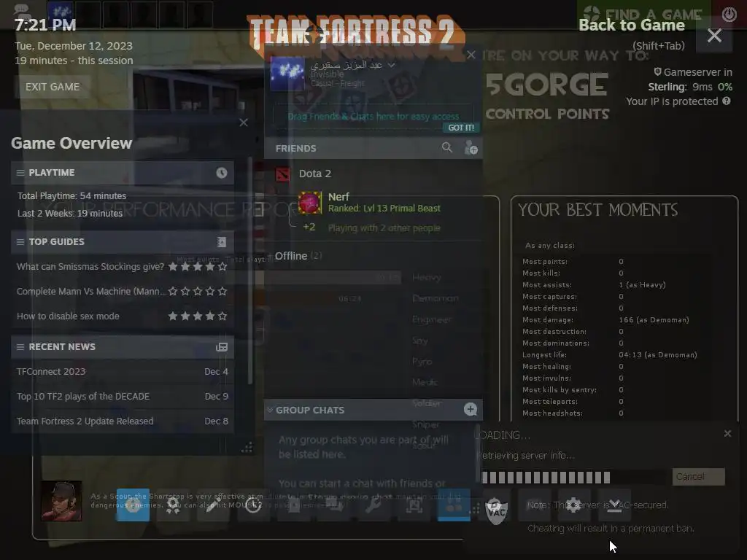Click the Top Guides panel icon
The image size is (747, 560).
[222, 242]
